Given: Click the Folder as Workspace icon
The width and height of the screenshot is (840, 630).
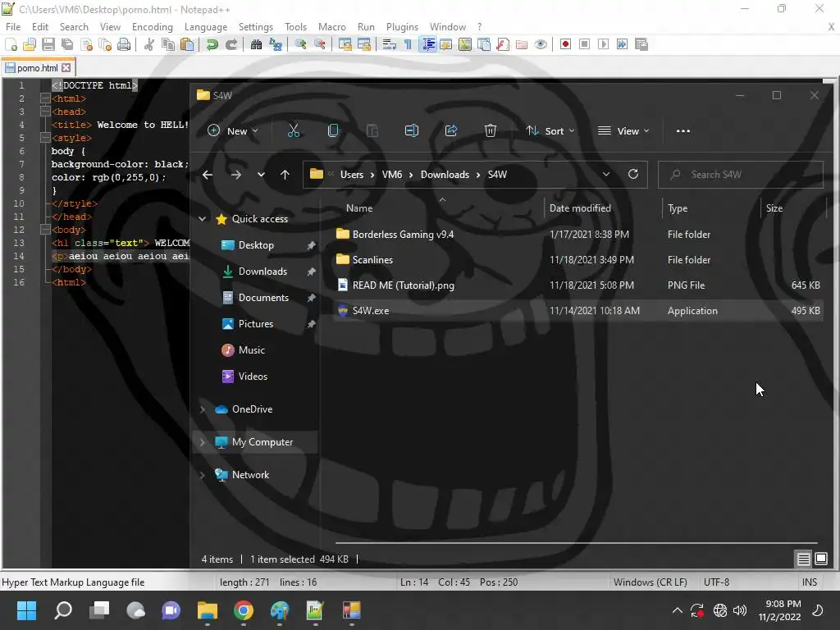Looking at the screenshot, I should (x=522, y=44).
